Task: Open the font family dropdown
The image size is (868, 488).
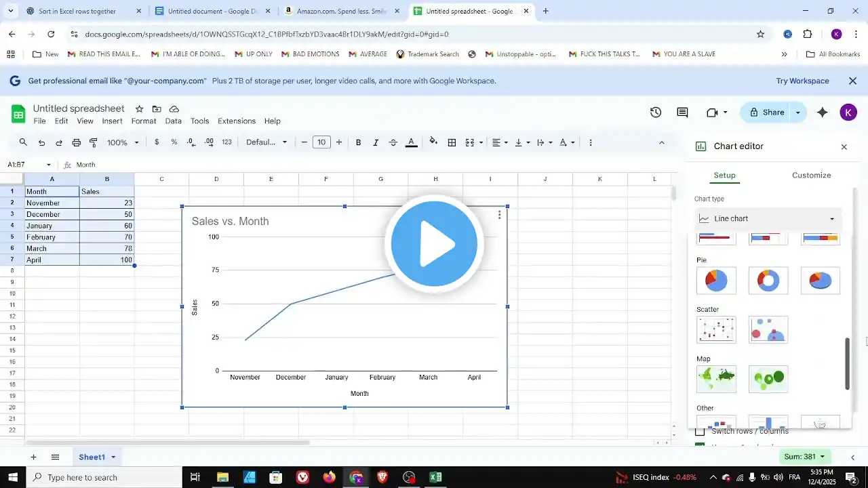Action: 267,142
